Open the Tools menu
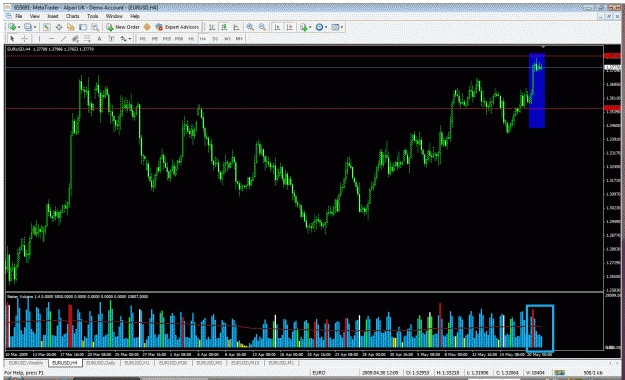The height and width of the screenshot is (380, 625). pyautogui.click(x=92, y=16)
